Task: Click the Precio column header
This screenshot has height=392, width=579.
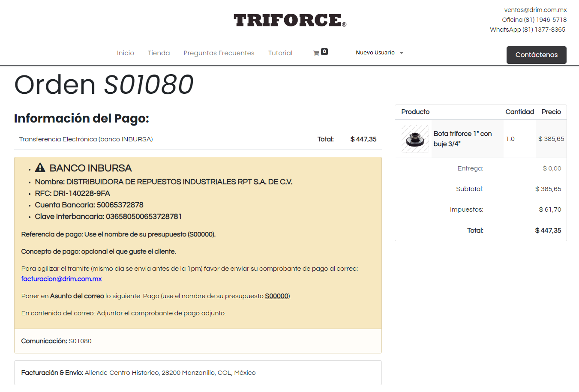Action: point(551,112)
